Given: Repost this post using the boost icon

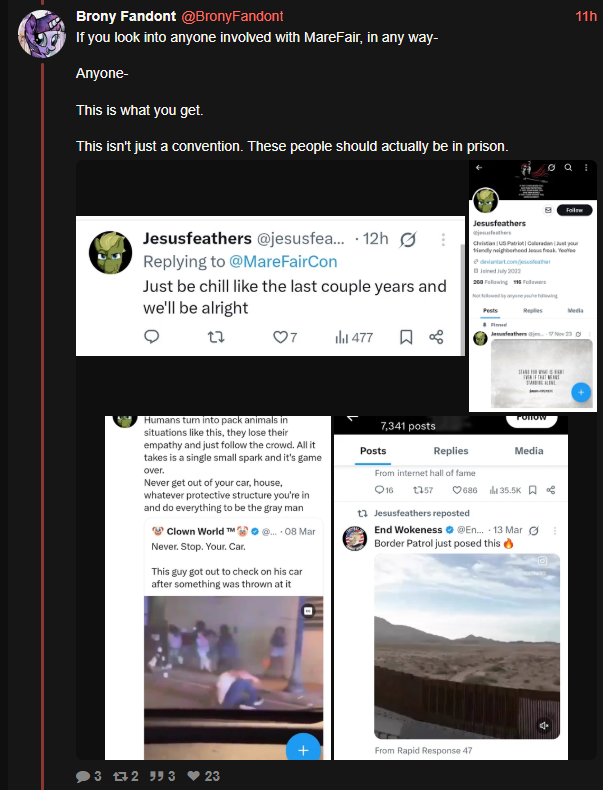Looking at the screenshot, I should click(120, 775).
